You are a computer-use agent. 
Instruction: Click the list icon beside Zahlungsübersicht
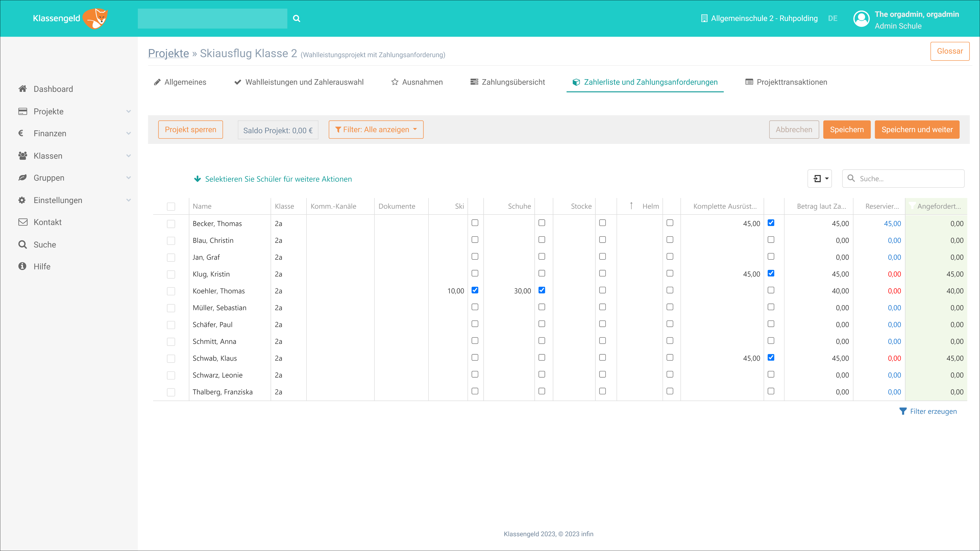pyautogui.click(x=474, y=82)
